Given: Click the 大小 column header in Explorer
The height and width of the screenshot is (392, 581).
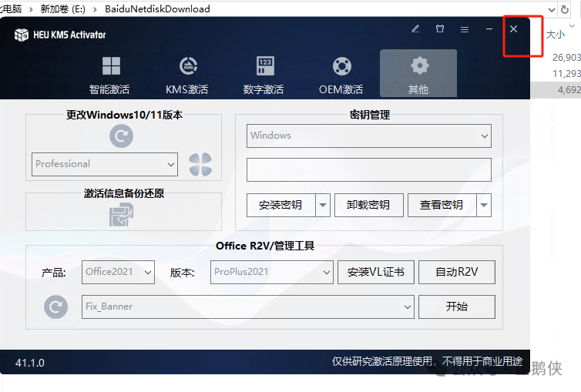Looking at the screenshot, I should [556, 35].
